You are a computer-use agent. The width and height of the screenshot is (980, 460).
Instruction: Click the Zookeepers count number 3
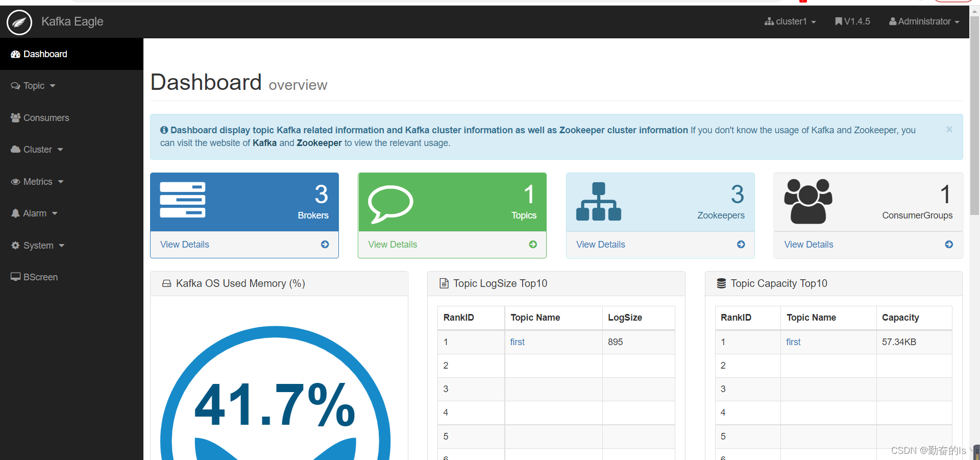pyautogui.click(x=737, y=194)
